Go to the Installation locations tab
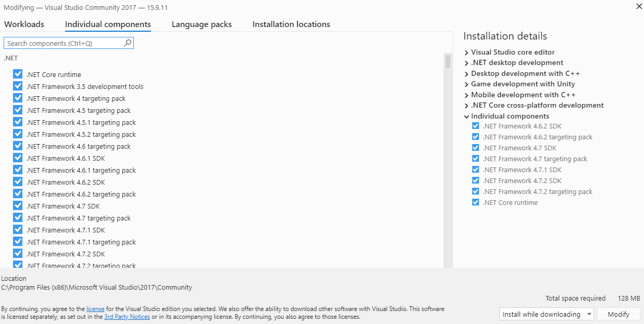Screen dimensions: 644x324 (291, 24)
